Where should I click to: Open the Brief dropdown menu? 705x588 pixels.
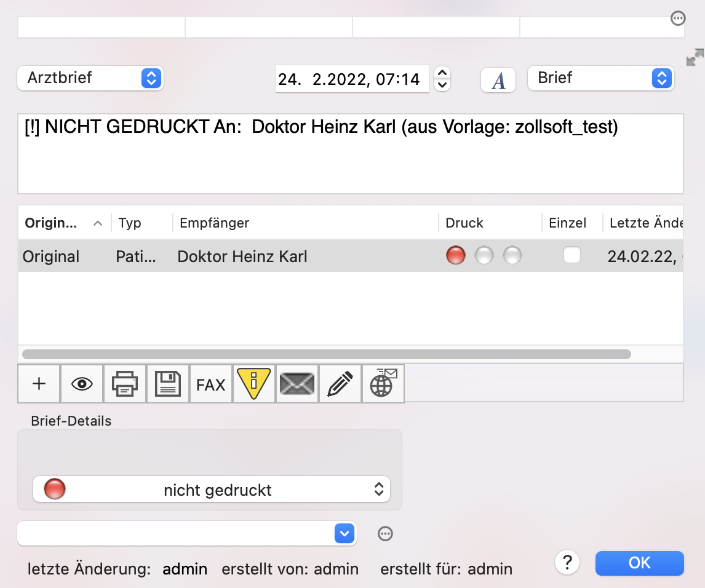600,78
